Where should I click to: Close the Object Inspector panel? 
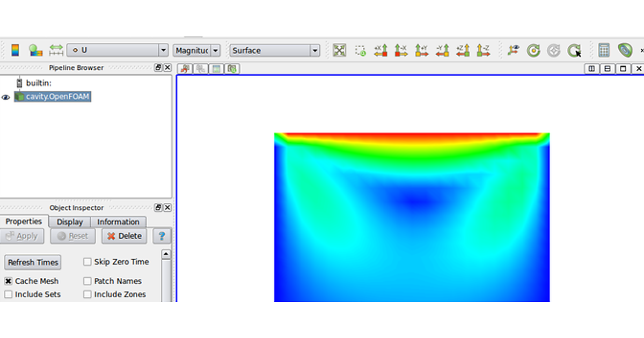pyautogui.click(x=167, y=208)
